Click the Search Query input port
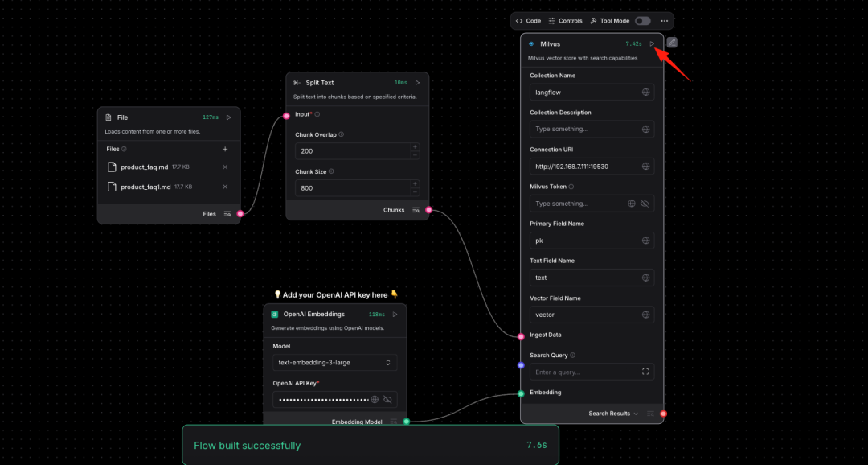This screenshot has height=465, width=868. pos(521,365)
